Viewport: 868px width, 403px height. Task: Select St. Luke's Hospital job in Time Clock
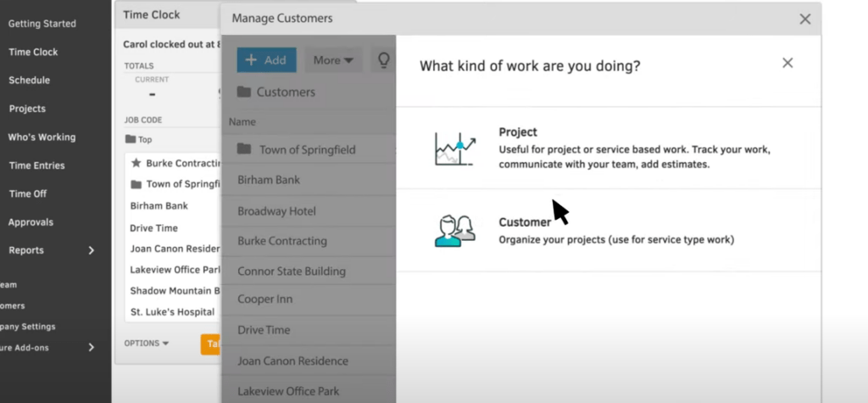tap(172, 312)
